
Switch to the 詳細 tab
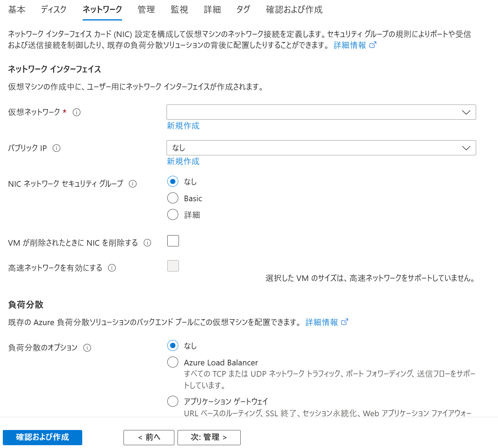tap(212, 10)
